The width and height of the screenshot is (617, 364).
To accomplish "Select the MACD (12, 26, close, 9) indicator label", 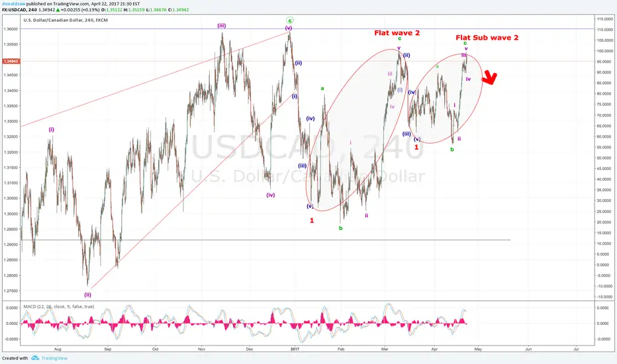I will 59,306.
